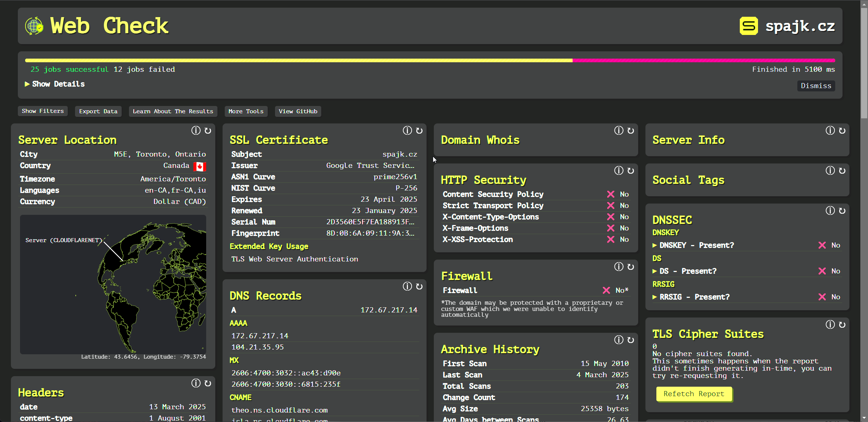Open Learn About The Results

(x=173, y=111)
